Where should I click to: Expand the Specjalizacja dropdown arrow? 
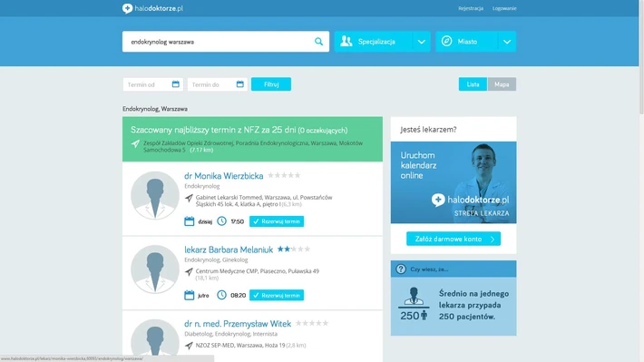tap(422, 42)
